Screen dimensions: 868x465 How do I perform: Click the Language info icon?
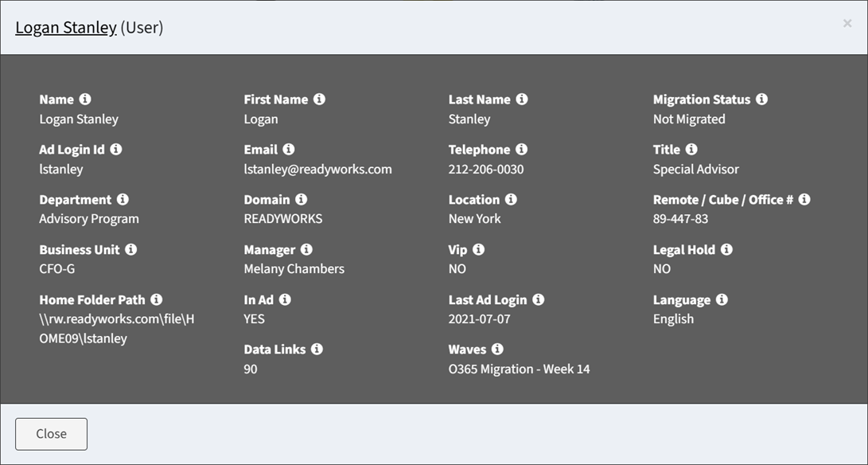(x=722, y=299)
